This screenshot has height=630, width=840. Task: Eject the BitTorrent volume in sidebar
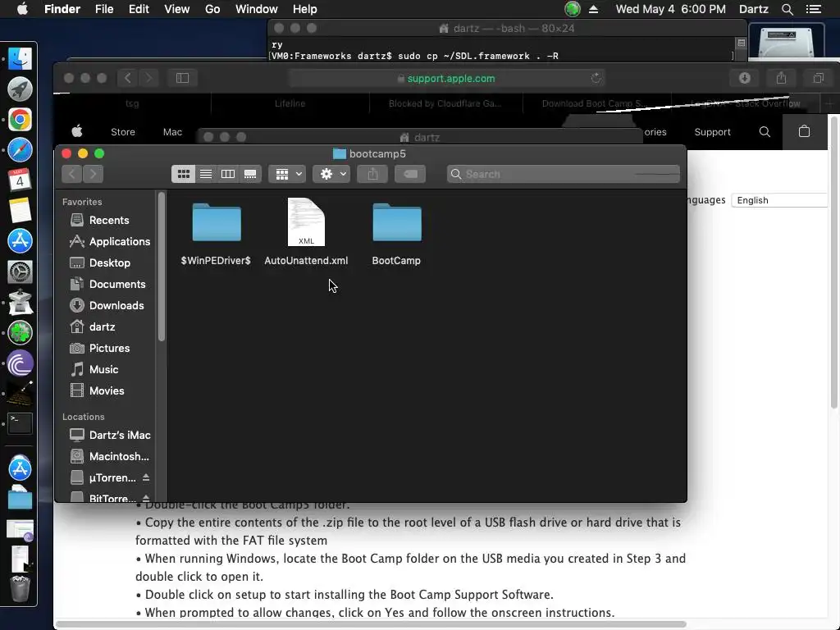pyautogui.click(x=146, y=498)
